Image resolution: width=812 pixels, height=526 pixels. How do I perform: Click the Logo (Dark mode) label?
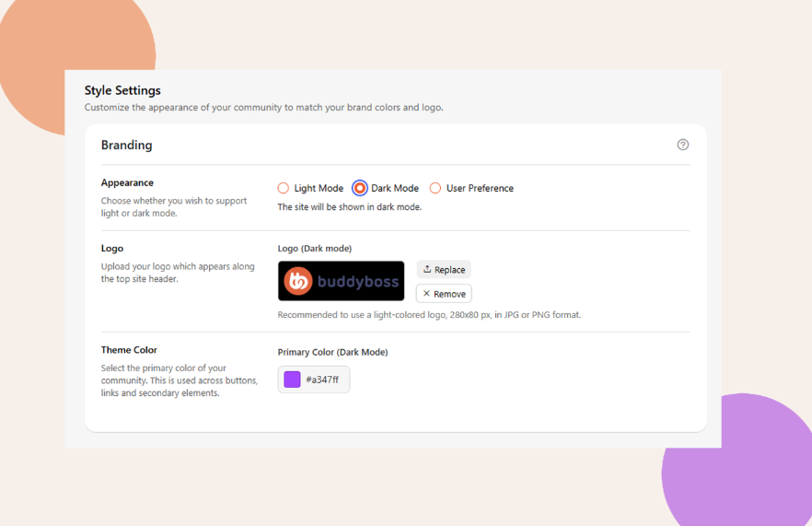(314, 248)
